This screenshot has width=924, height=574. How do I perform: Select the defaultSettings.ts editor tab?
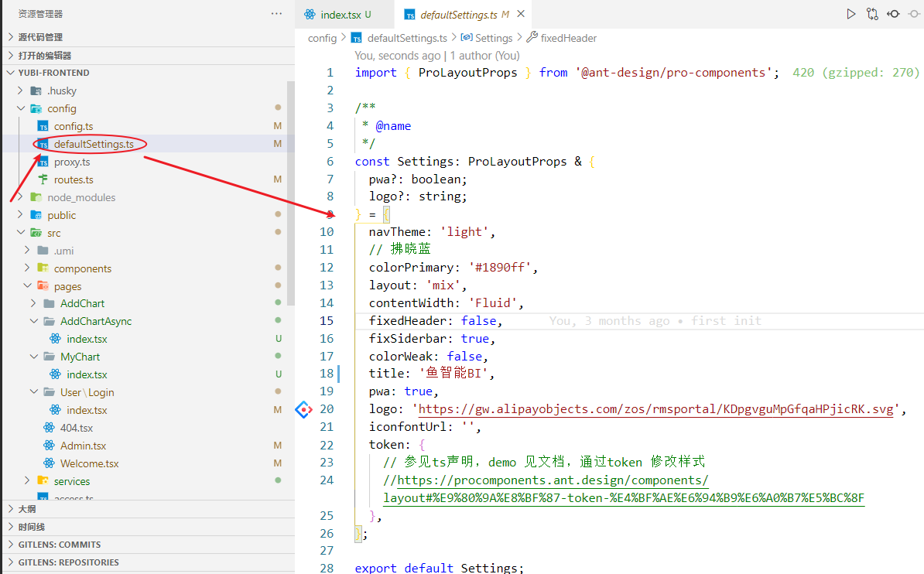pos(458,14)
